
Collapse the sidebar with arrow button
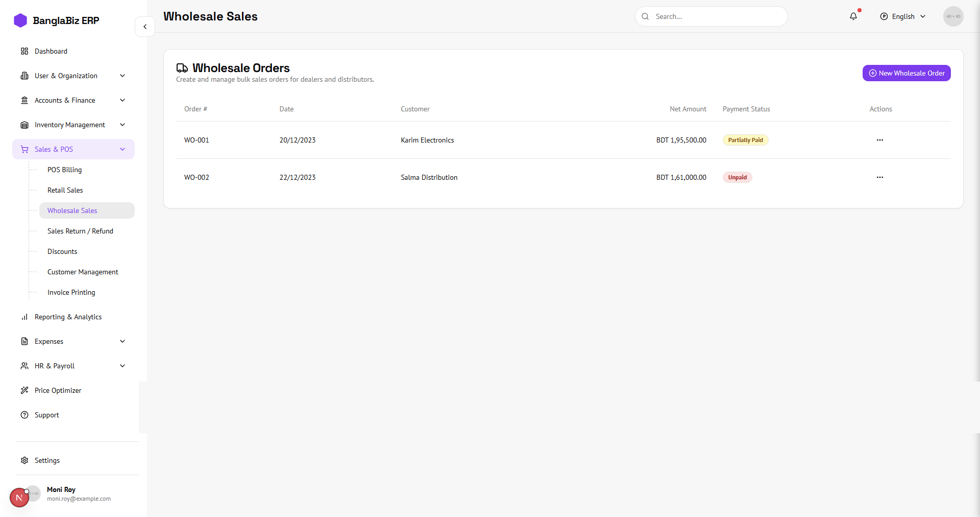point(145,27)
